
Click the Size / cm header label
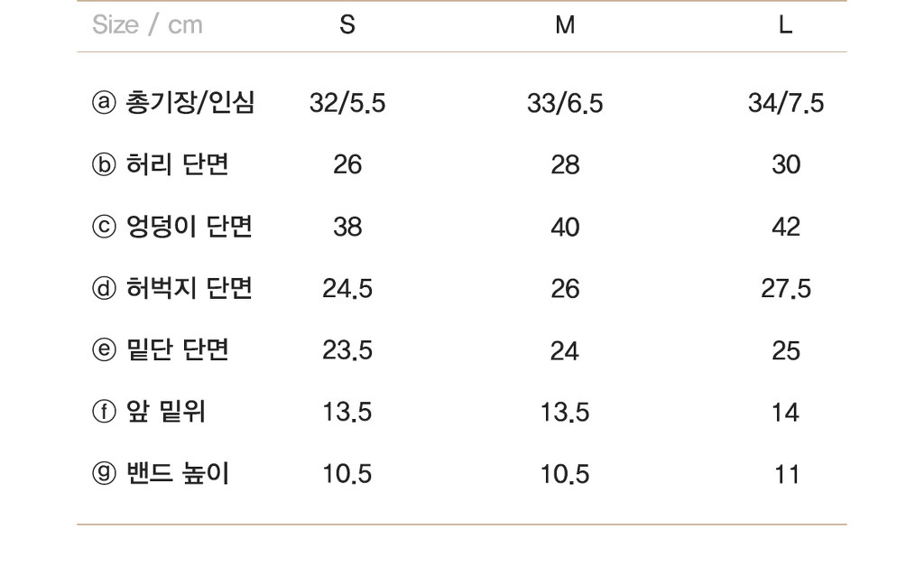pyautogui.click(x=147, y=24)
